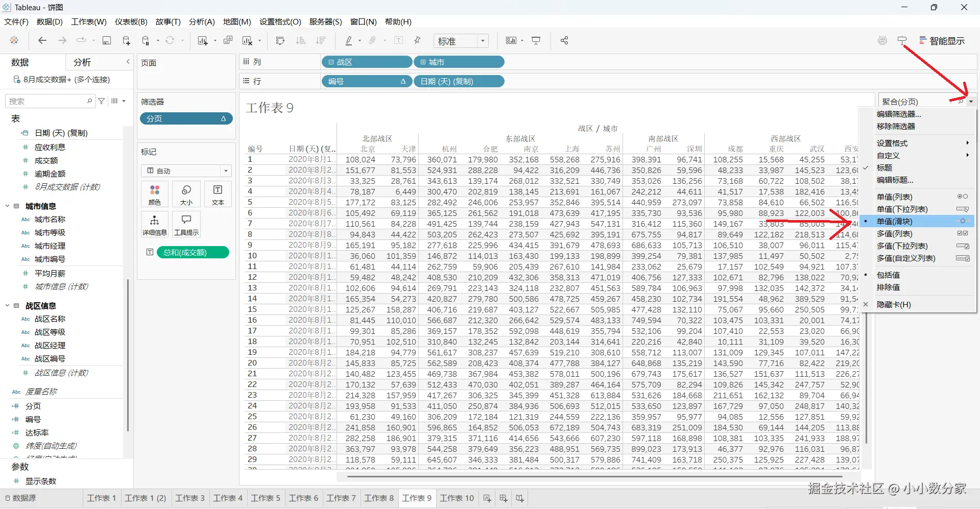The height and width of the screenshot is (509, 980).
Task: Click the undo back arrow in toolbar
Action: tap(42, 40)
